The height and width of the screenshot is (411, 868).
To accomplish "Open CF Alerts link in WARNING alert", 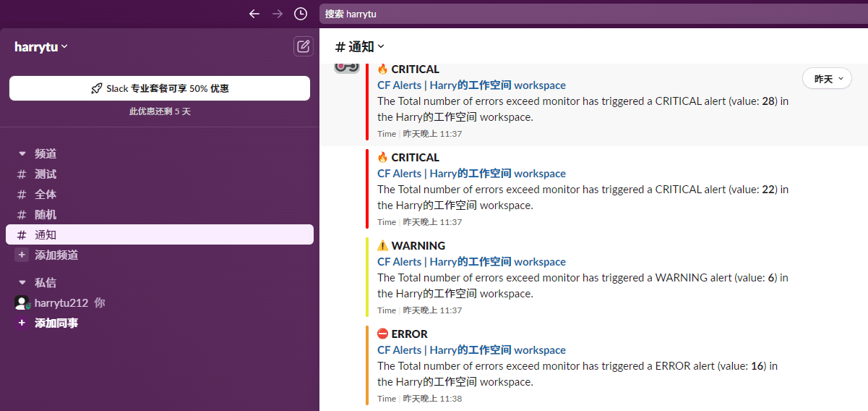I will [x=471, y=262].
